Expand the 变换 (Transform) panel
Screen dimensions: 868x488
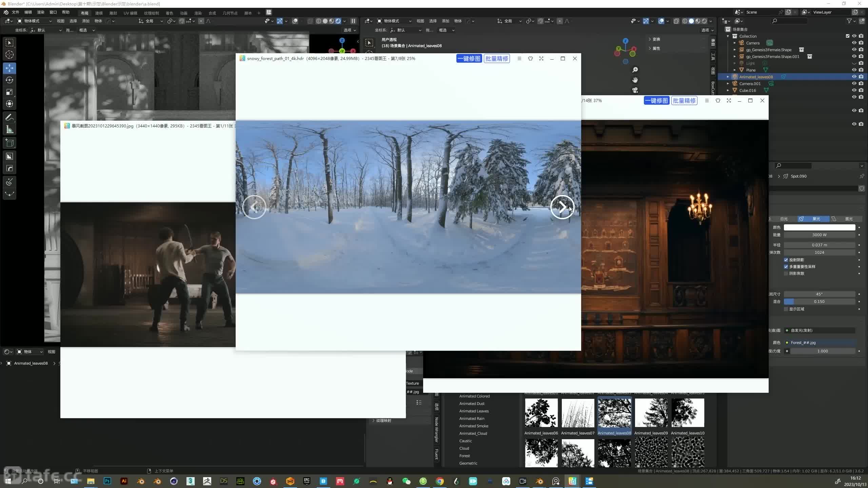(654, 39)
